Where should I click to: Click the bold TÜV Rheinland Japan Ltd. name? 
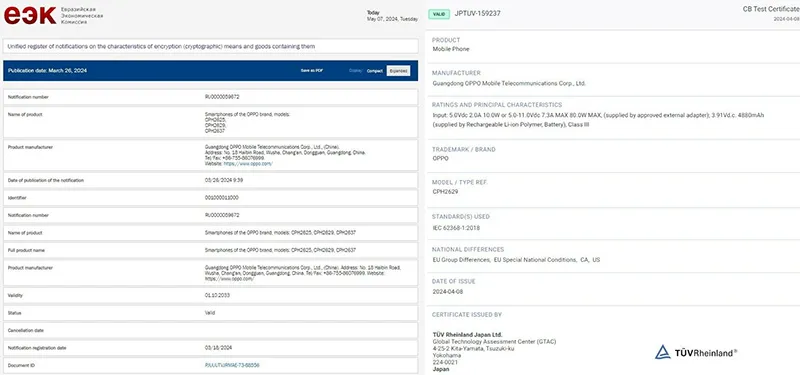(x=467, y=335)
